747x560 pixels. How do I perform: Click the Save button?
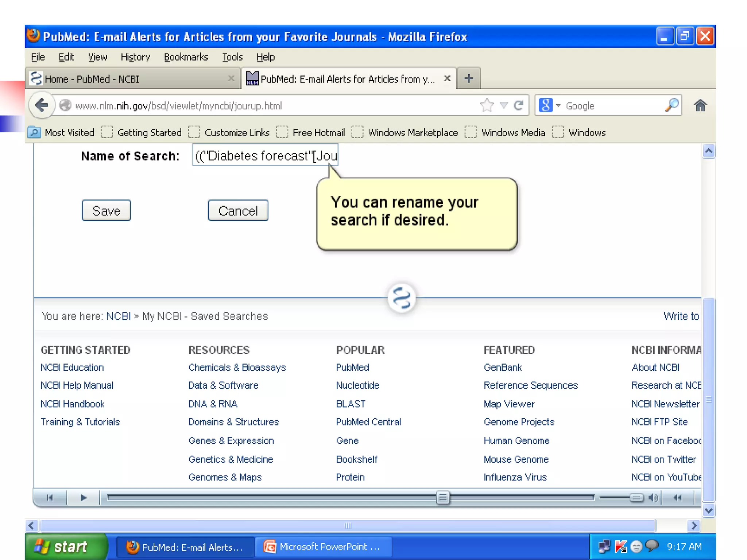106,211
